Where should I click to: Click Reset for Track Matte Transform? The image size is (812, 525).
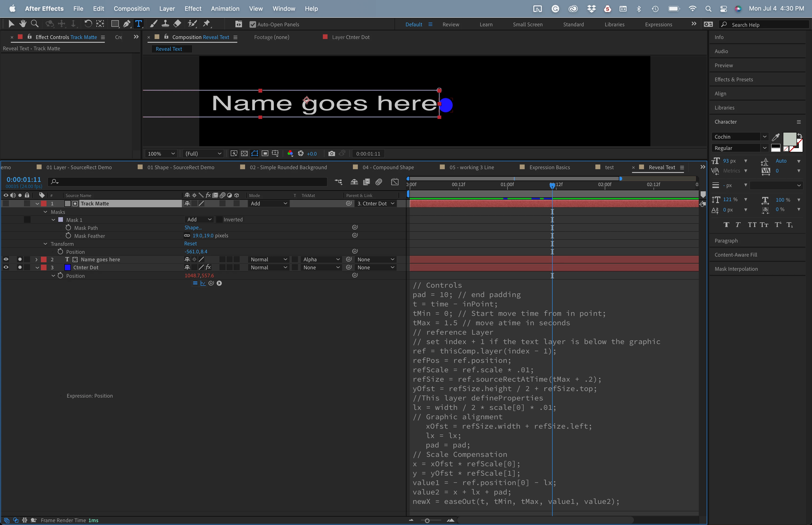191,243
